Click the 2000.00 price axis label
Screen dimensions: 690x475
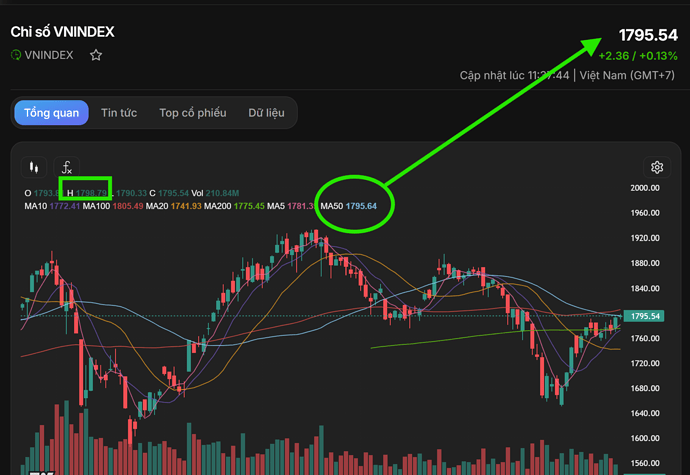(645, 188)
